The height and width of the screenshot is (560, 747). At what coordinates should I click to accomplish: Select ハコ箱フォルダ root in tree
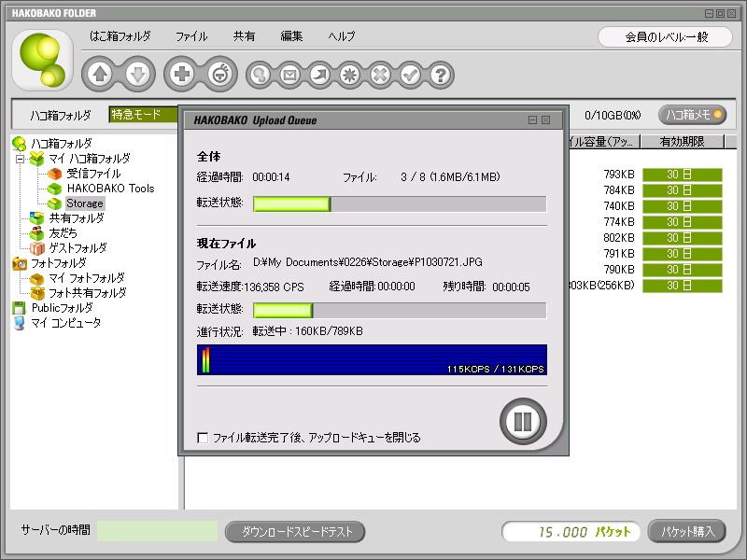click(x=62, y=144)
